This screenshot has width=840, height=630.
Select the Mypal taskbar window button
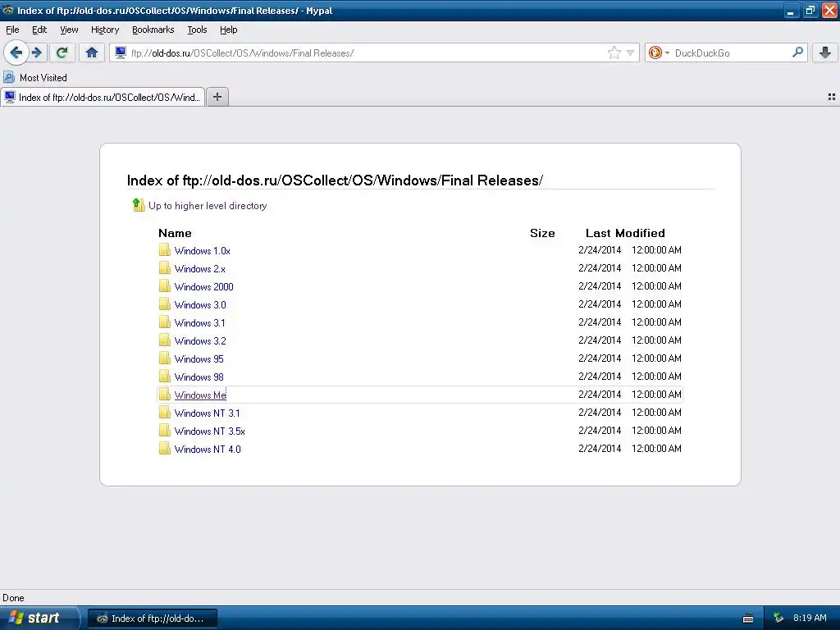[x=153, y=619]
